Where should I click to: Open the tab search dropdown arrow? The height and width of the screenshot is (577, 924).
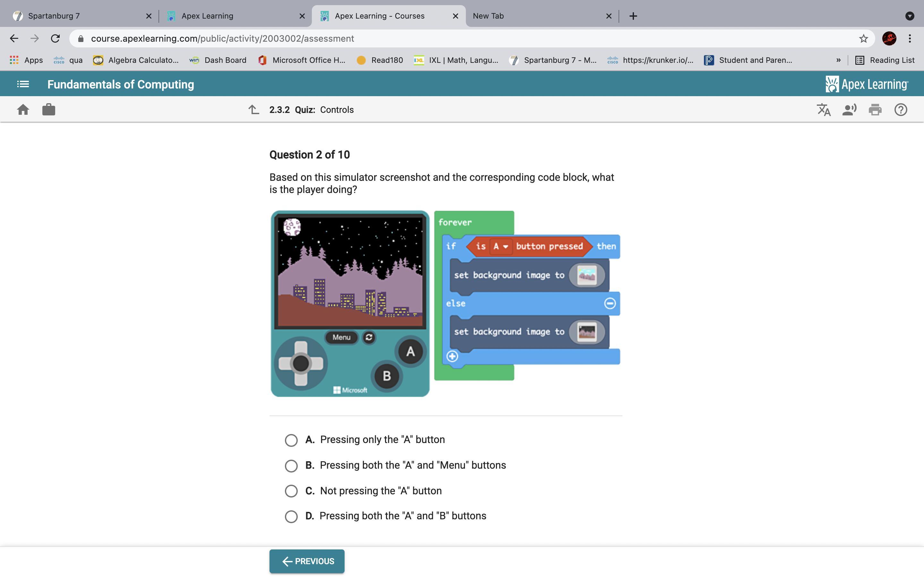910,16
